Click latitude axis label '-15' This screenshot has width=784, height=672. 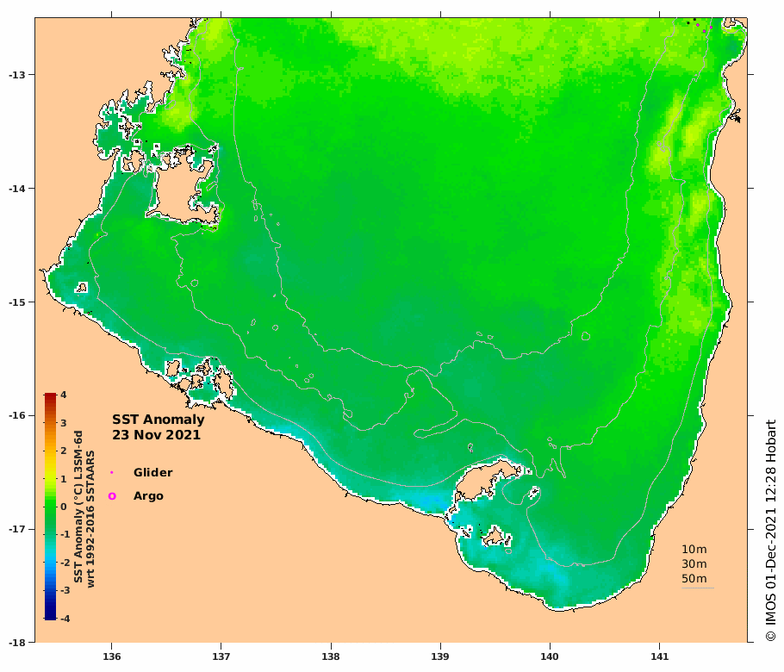click(x=16, y=302)
